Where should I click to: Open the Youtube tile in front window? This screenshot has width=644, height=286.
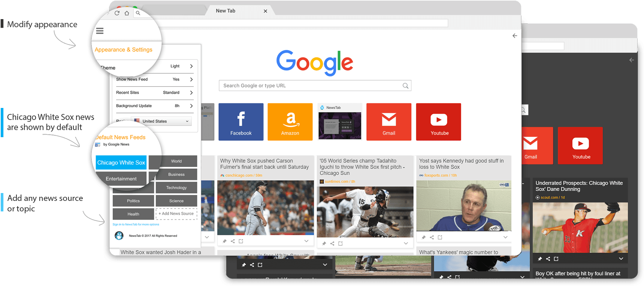[x=439, y=122]
